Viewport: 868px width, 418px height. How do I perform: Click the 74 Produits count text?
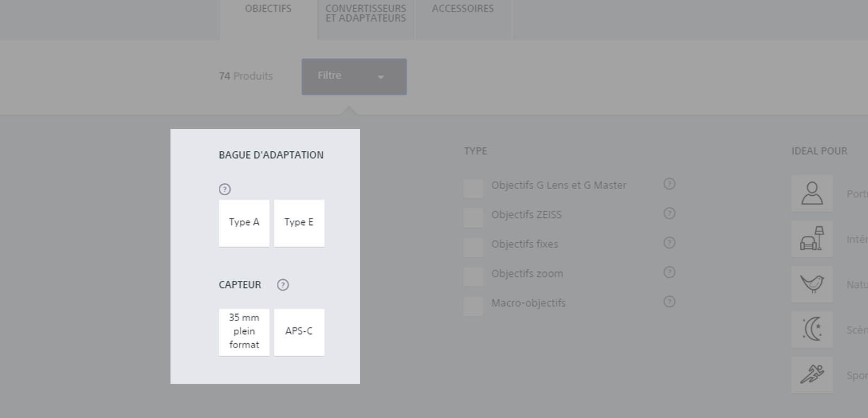(x=246, y=76)
